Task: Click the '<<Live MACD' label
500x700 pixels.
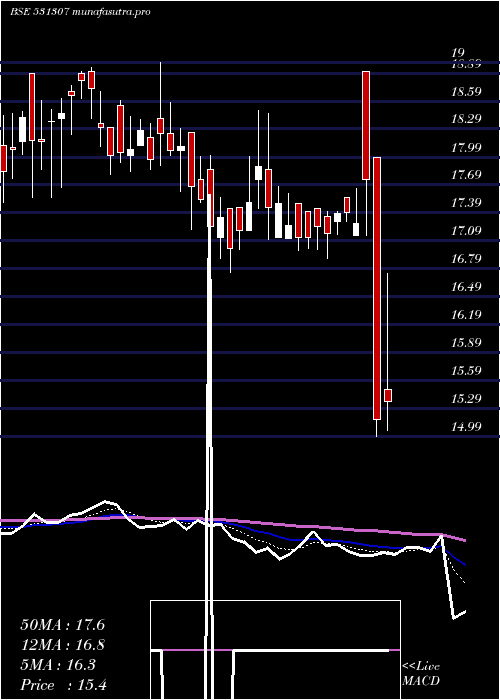Action: [421, 674]
